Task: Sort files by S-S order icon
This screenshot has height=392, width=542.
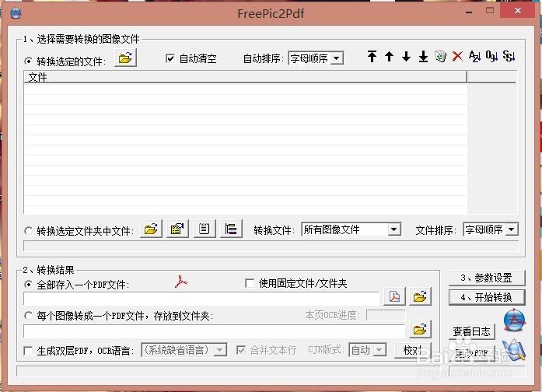Action: (509, 56)
